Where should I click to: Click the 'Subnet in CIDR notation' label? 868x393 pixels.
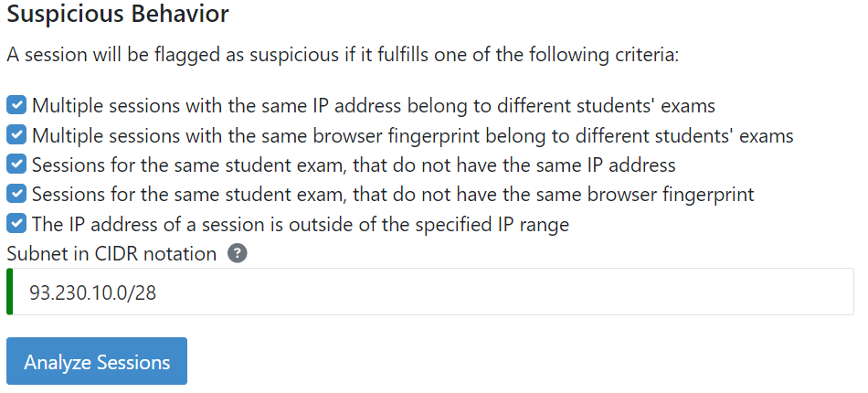pos(111,254)
